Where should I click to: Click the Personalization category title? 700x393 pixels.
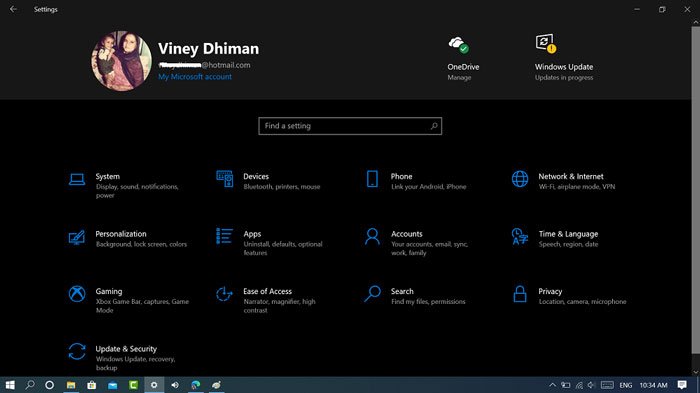(121, 234)
